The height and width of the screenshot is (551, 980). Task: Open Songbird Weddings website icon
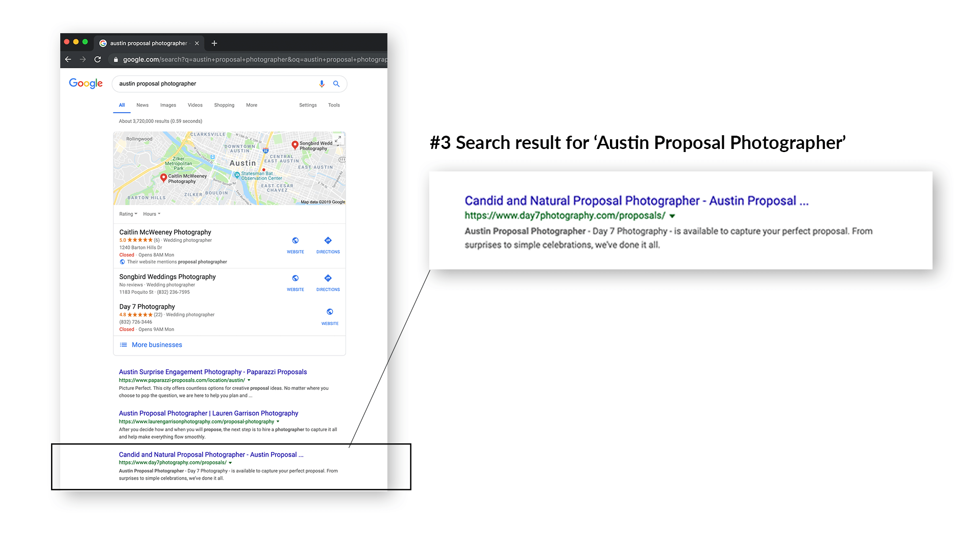[295, 279]
